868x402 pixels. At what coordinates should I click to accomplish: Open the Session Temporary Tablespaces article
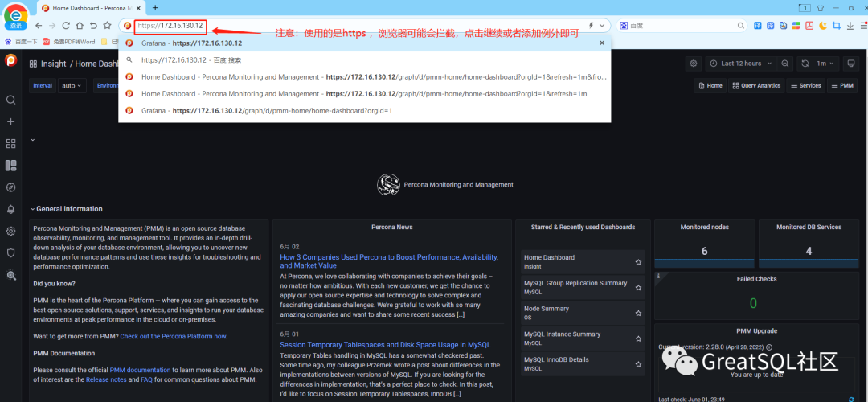point(385,344)
